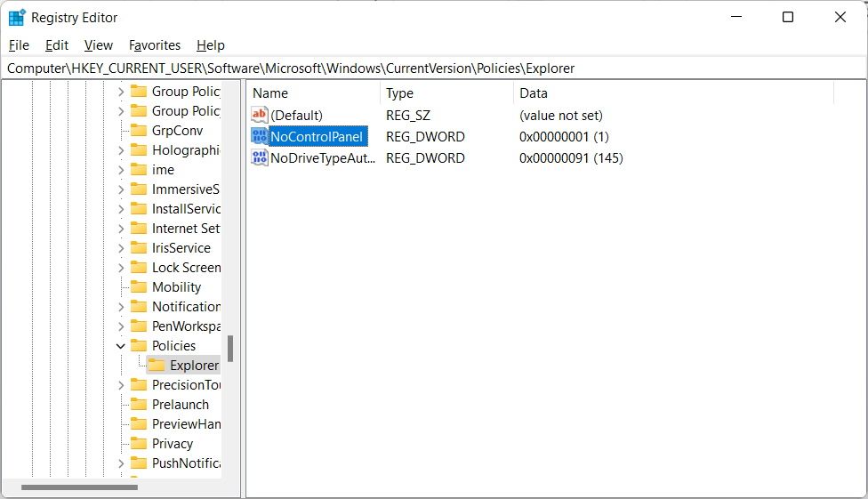The image size is (868, 499).
Task: Expand the Lock Screen key
Action: click(x=121, y=268)
